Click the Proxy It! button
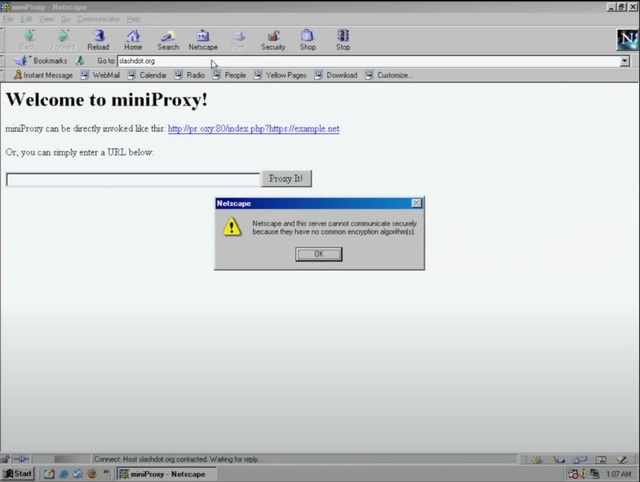640x482 pixels. 286,179
